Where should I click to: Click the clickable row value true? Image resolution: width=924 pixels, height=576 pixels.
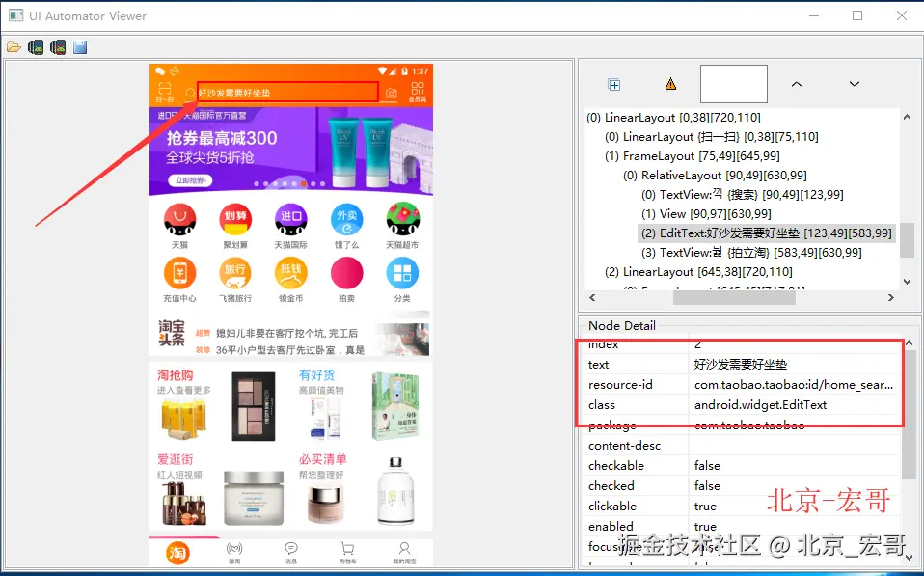(705, 507)
